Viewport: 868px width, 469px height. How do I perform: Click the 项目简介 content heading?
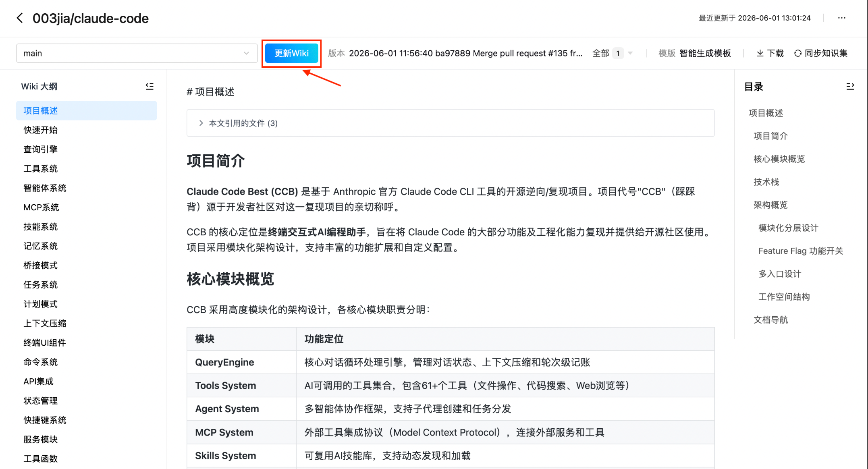[216, 161]
